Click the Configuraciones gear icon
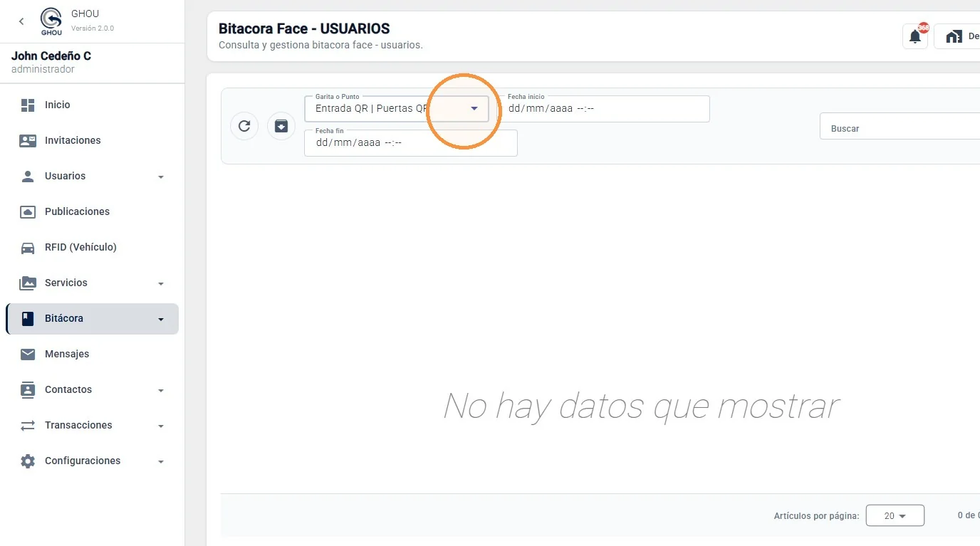The height and width of the screenshot is (546, 980). (28, 461)
